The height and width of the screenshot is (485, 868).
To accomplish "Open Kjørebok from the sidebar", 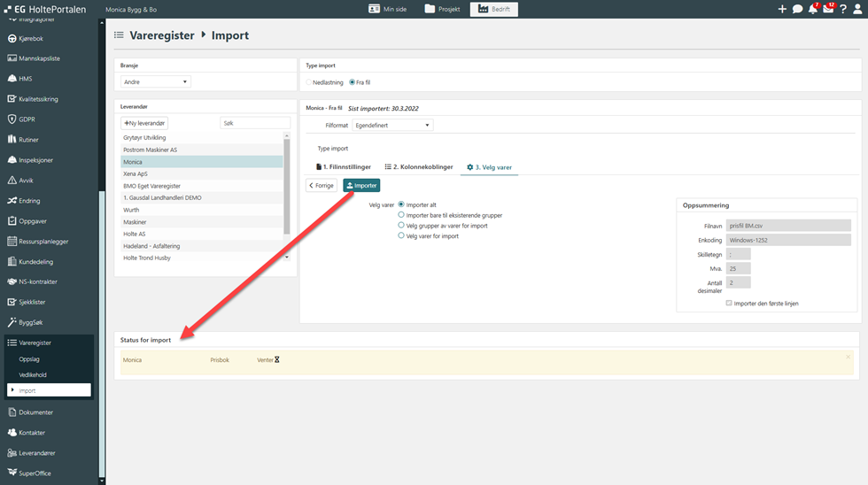I will pos(33,38).
